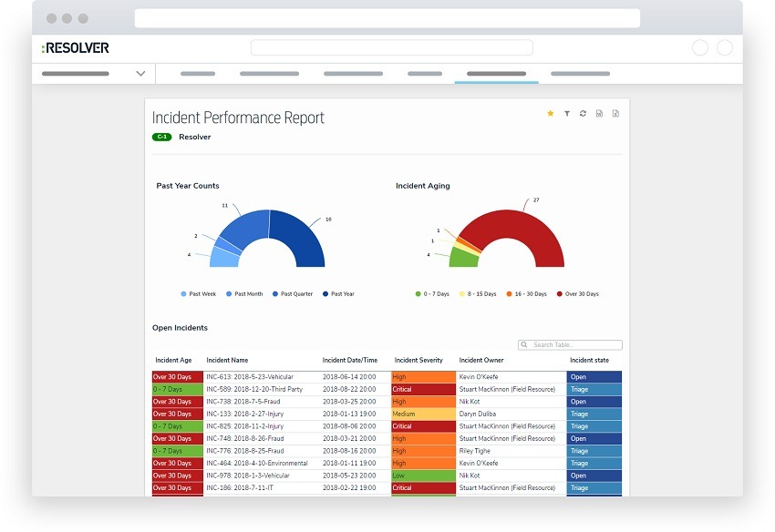Image resolution: width=775 pixels, height=532 pixels.
Task: Refresh the report with the sync icon
Action: 583,114
